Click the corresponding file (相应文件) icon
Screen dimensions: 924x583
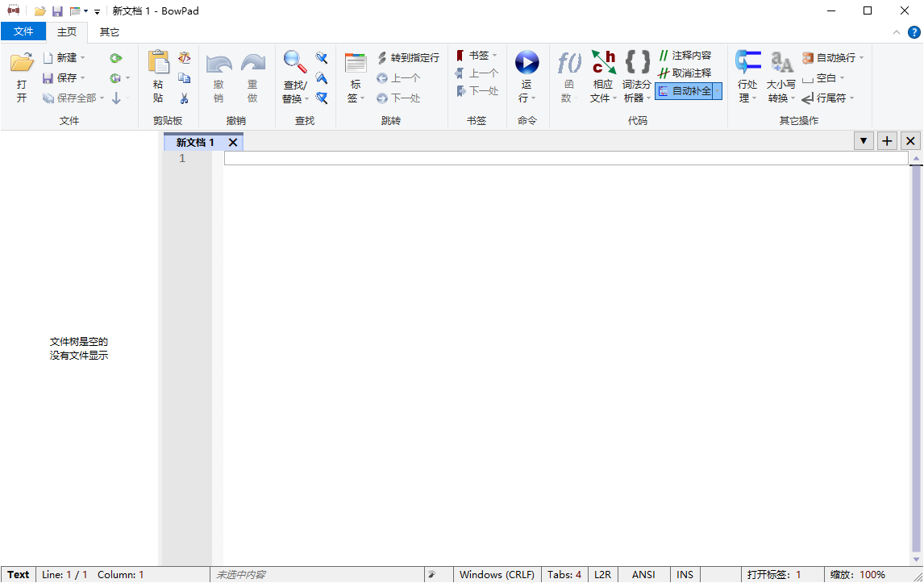pyautogui.click(x=603, y=63)
